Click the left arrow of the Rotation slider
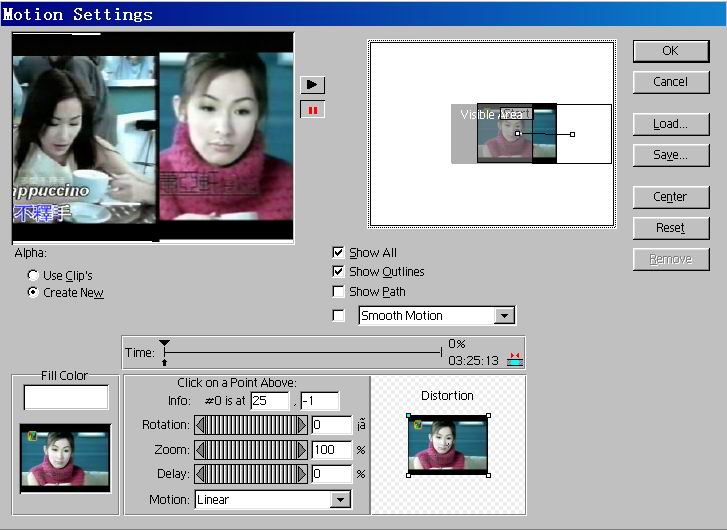Screen dimensions: 727x530 coord(200,425)
